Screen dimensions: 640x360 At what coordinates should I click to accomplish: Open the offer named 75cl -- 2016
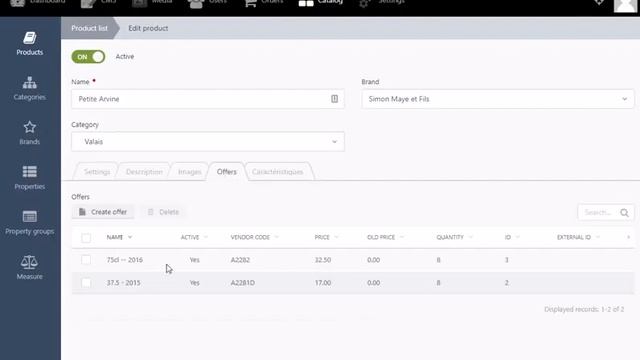(124, 260)
